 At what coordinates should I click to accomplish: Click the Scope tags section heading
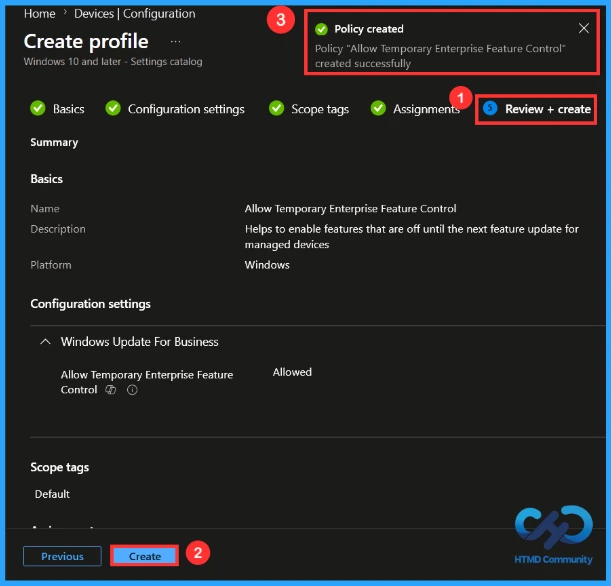click(x=60, y=467)
